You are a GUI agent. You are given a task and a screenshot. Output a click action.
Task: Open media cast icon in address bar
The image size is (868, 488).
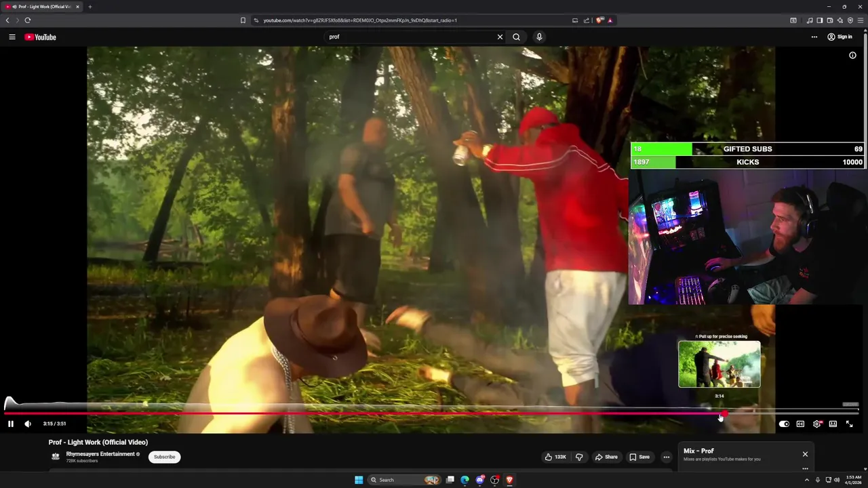pyautogui.click(x=575, y=20)
